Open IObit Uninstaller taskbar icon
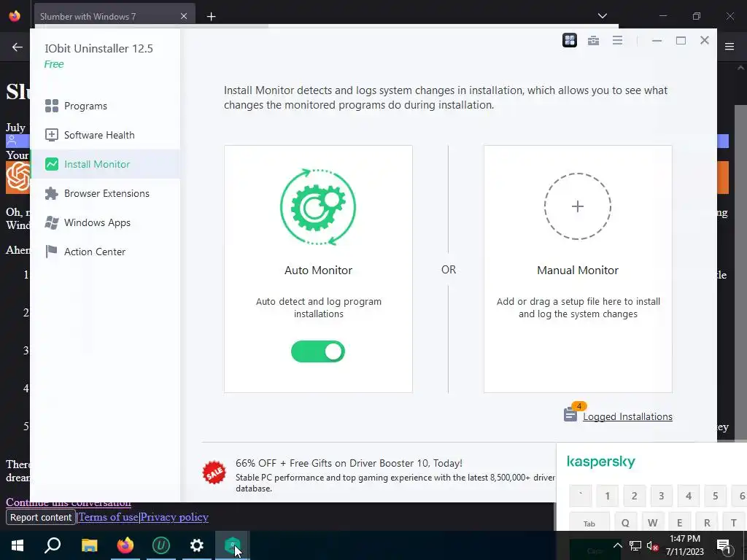This screenshot has height=560, width=747. click(161, 545)
